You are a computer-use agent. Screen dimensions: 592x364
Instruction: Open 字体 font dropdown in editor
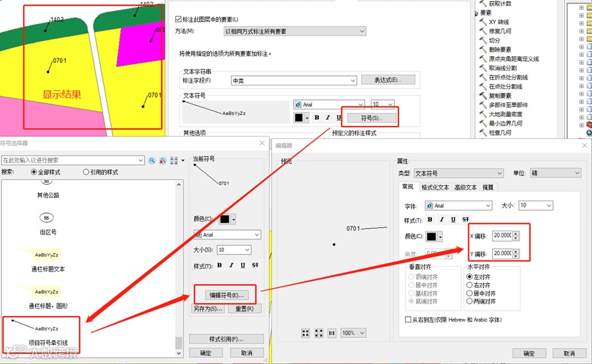(459, 205)
